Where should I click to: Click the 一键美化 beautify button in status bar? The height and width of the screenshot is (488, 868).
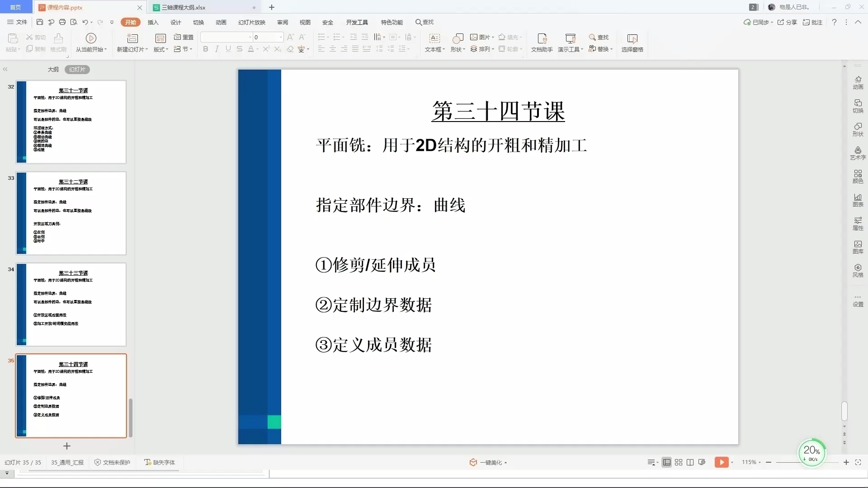coord(488,462)
